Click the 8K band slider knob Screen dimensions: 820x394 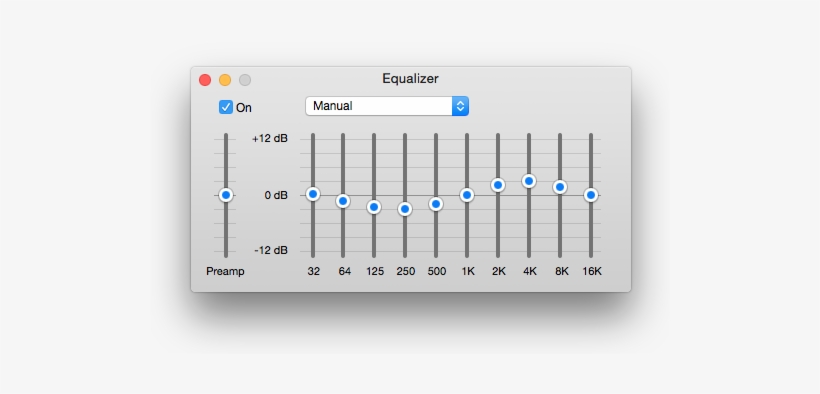560,187
